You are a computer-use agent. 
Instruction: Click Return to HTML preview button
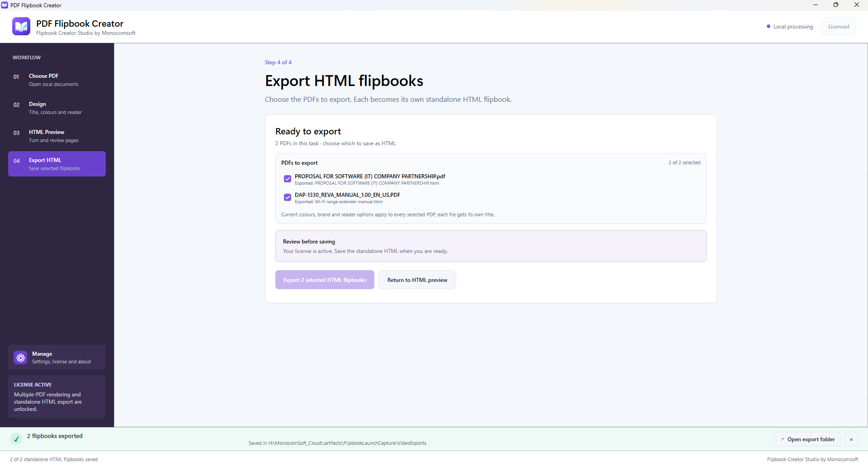click(417, 280)
